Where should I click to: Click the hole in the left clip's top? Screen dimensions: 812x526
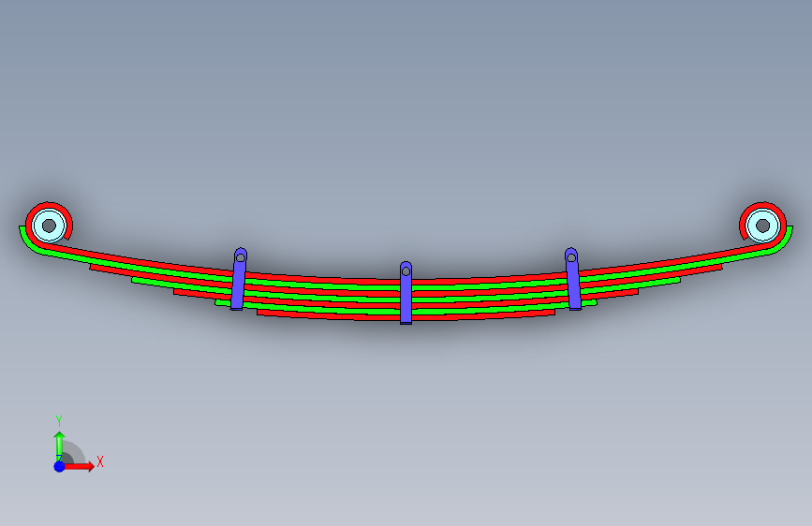pyautogui.click(x=241, y=257)
